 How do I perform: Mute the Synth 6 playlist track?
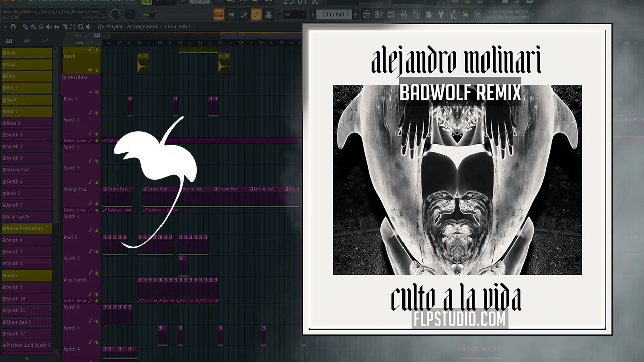97,321
